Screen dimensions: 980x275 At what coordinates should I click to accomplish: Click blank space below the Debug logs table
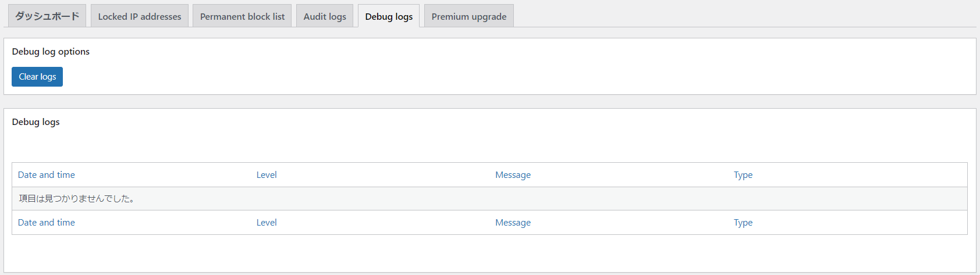pos(489,253)
